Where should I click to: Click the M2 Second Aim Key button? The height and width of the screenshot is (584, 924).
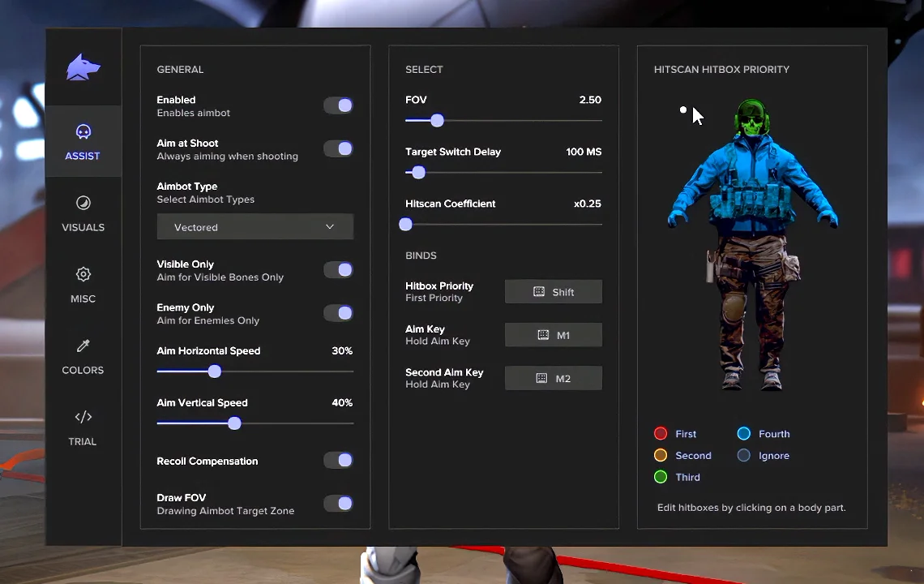(554, 378)
